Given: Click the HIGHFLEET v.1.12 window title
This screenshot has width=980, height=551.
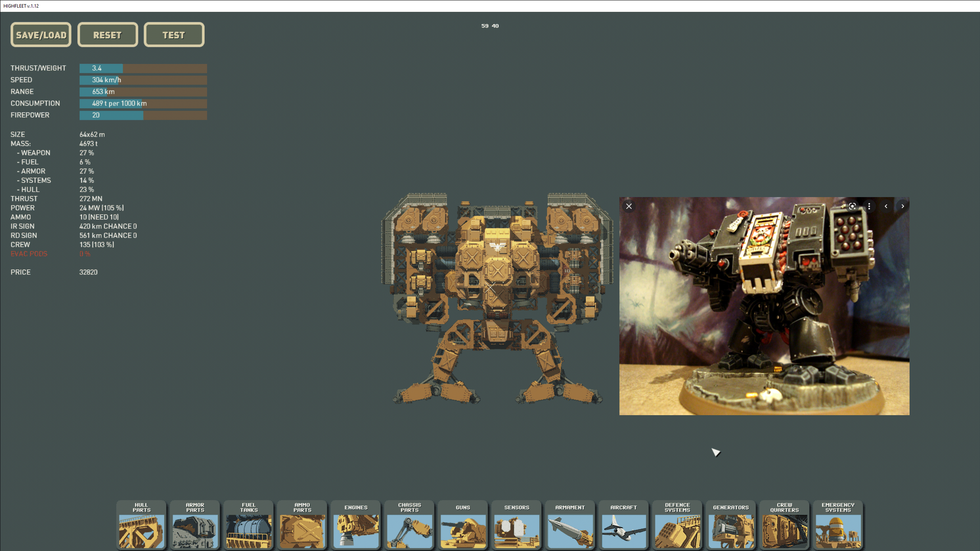Looking at the screenshot, I should (x=21, y=6).
